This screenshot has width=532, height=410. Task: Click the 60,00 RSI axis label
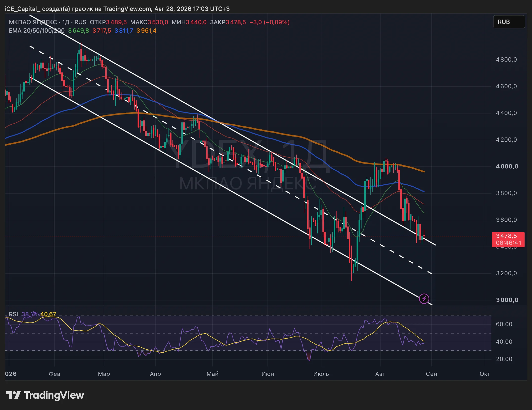tap(504, 324)
